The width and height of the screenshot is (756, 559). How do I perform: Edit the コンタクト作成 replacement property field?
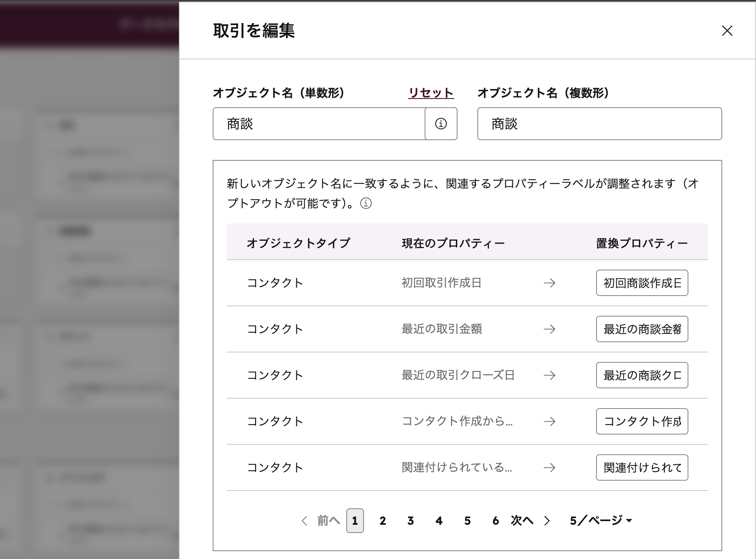[641, 421]
